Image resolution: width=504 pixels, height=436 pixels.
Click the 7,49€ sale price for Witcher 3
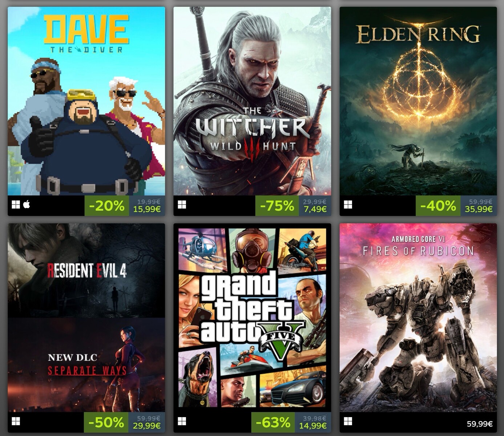point(315,209)
